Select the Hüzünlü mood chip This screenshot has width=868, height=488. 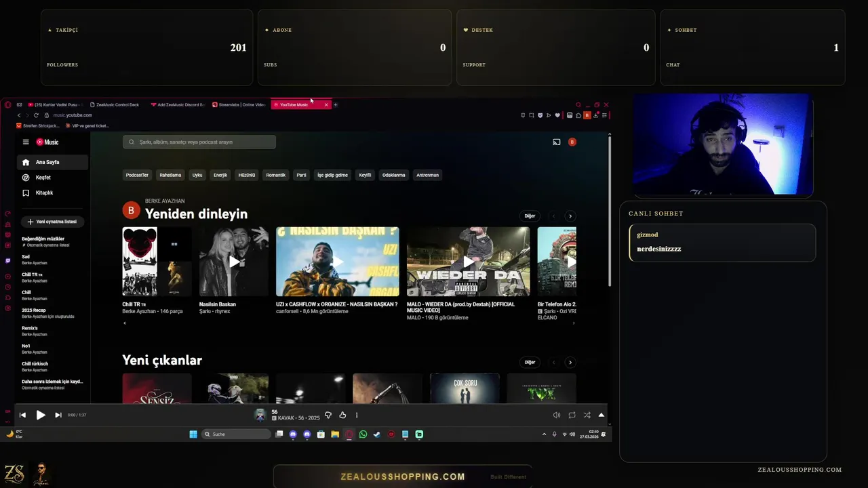click(x=247, y=175)
